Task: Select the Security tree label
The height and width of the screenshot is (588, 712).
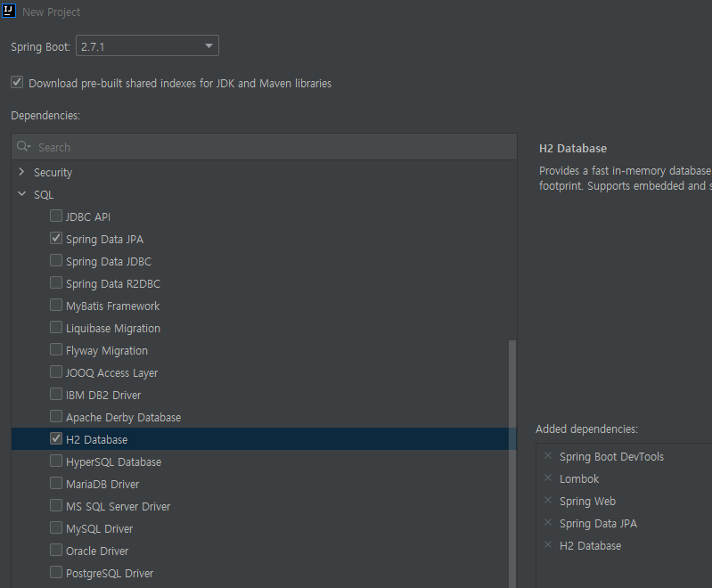Action: tap(53, 173)
